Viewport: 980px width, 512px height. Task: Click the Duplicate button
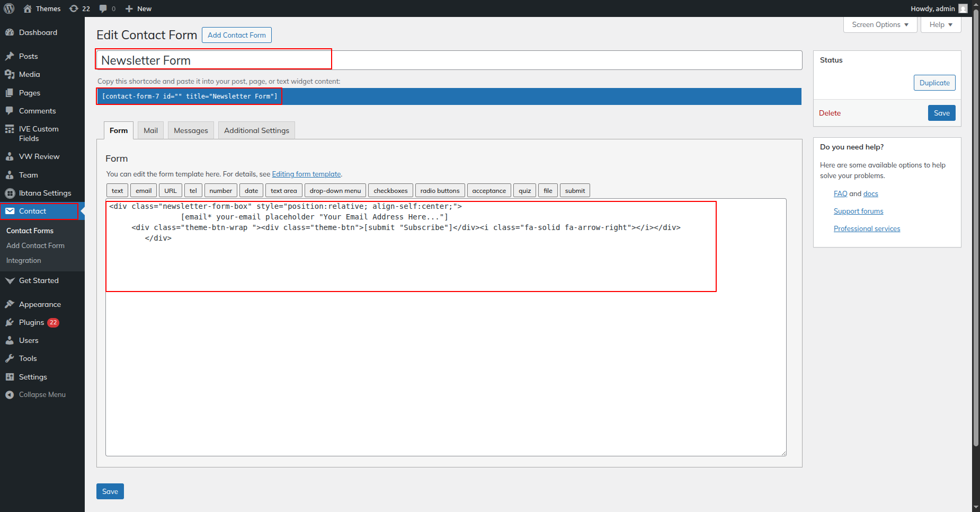click(x=934, y=83)
